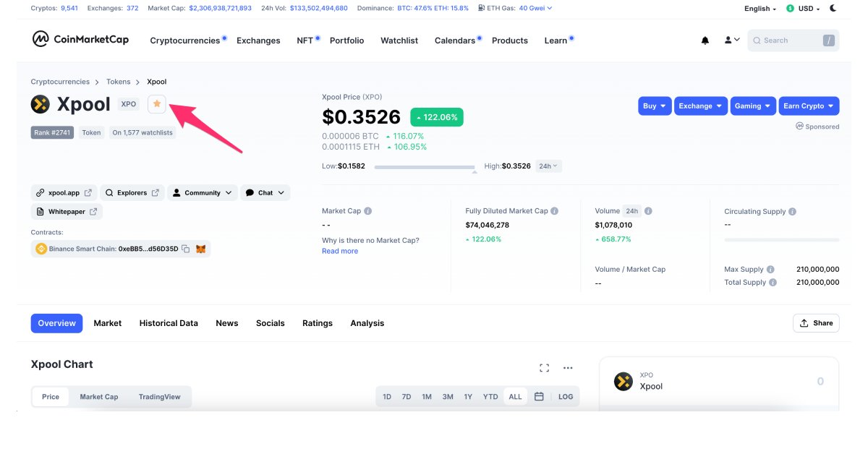Open the Community dropdown

(202, 192)
